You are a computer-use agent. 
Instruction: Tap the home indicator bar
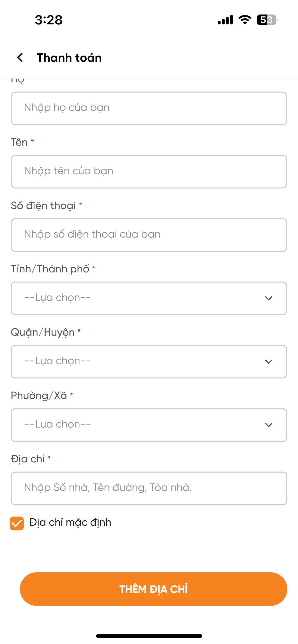pyautogui.click(x=149, y=636)
